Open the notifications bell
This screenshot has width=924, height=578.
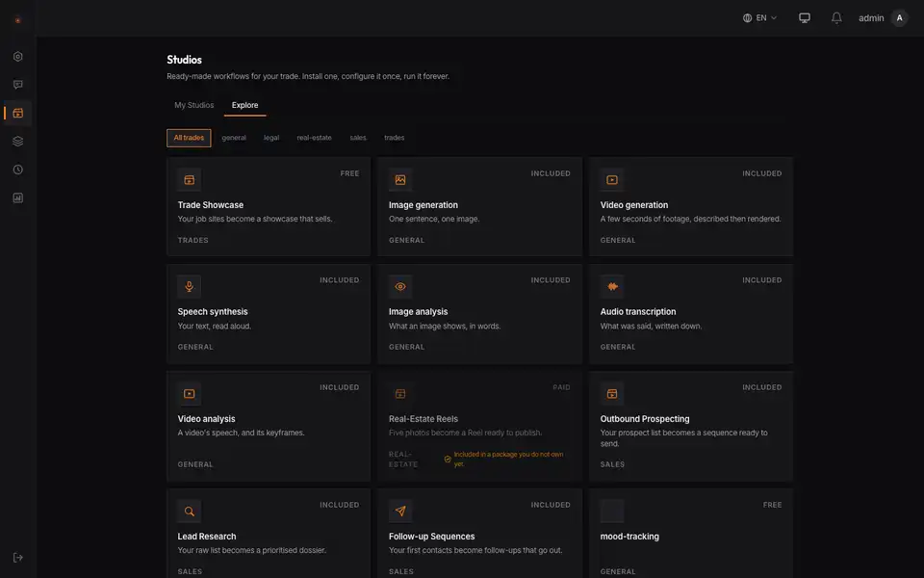(836, 18)
